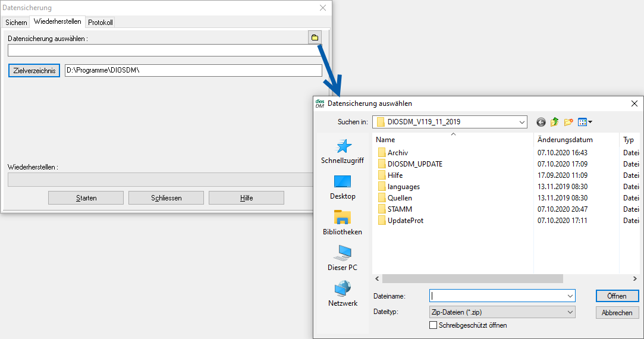This screenshot has height=339, width=644.
Task: Open Schnellzugriff in the sidebar
Action: (343, 151)
